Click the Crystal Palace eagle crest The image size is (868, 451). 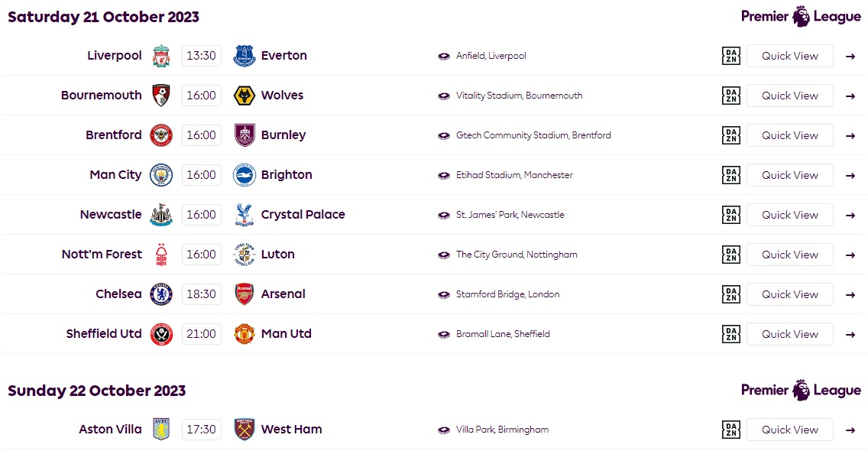coord(245,215)
